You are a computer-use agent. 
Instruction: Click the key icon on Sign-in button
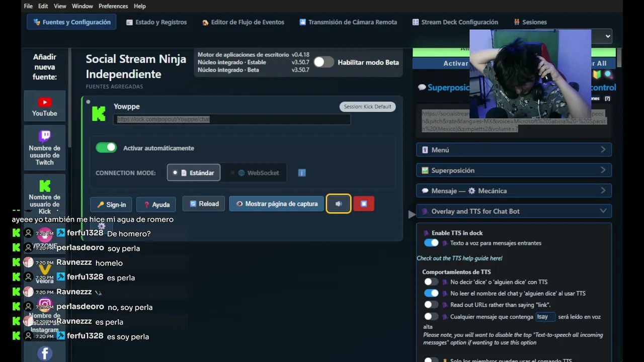[x=101, y=205]
